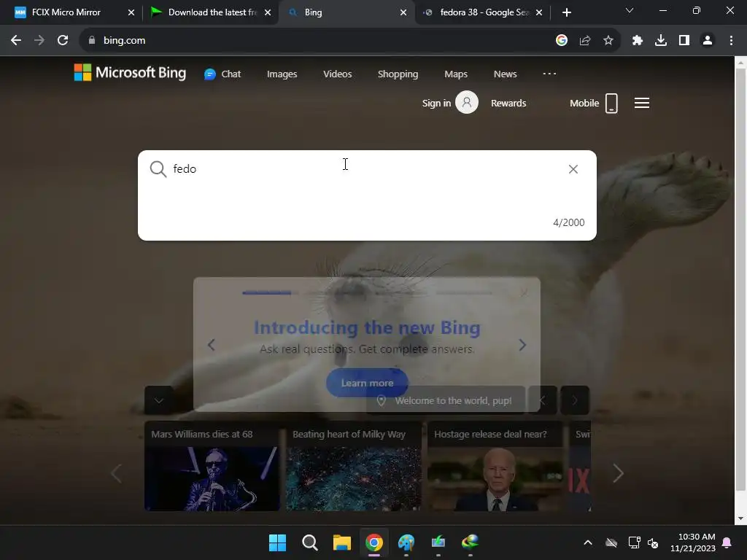This screenshot has height=560, width=747.
Task: Switch to Bing Images
Action: click(x=282, y=74)
